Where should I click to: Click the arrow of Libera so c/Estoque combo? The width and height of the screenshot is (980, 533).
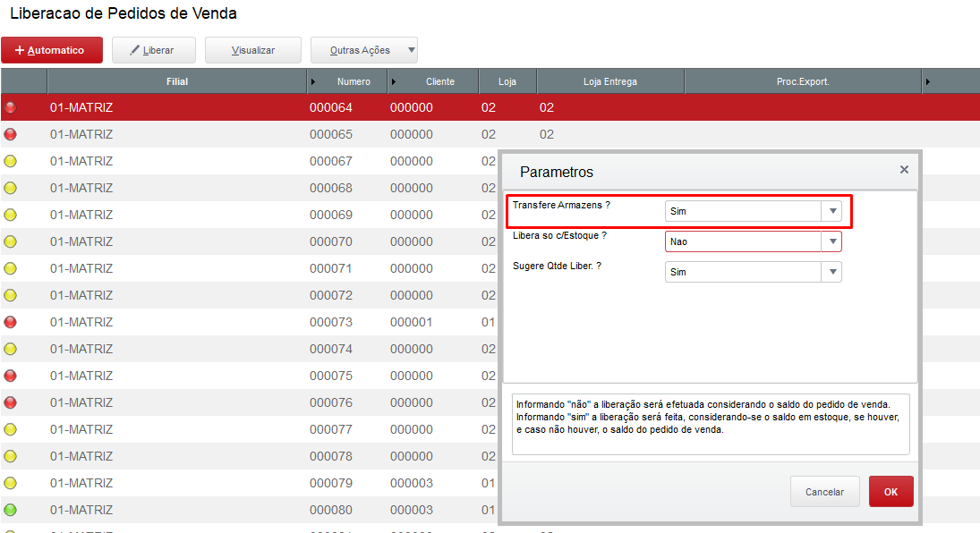coord(832,241)
